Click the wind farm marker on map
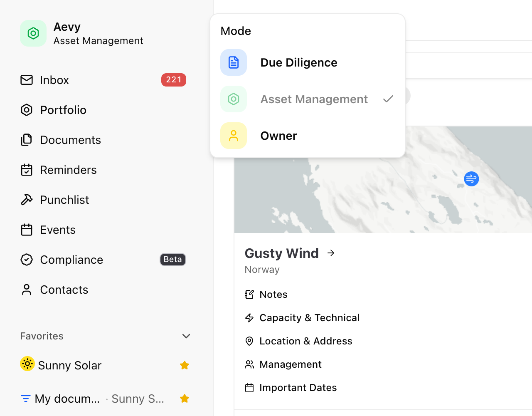 tap(471, 179)
